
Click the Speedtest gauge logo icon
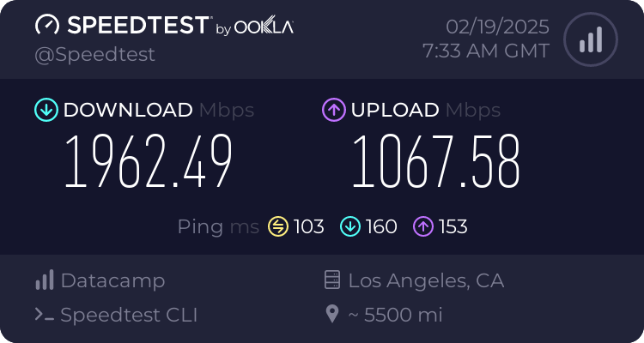pos(46,25)
